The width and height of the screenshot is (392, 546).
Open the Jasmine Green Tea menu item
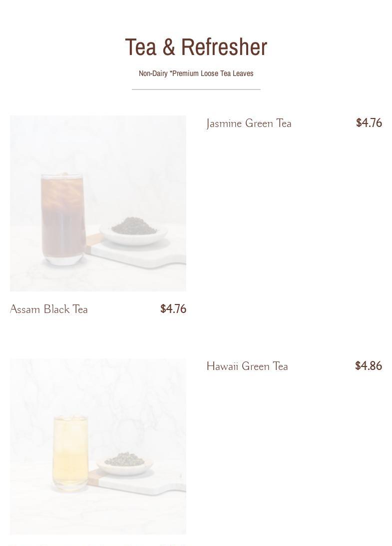249,123
